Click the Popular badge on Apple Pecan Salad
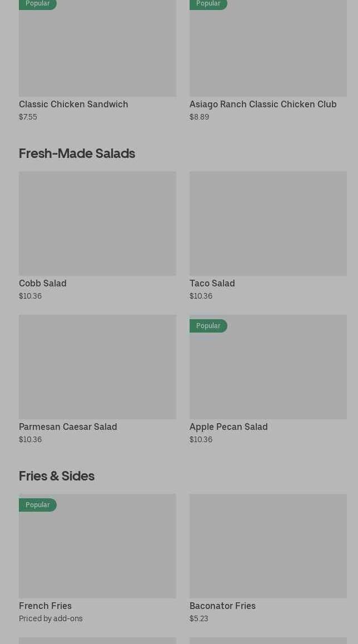 [x=208, y=326]
